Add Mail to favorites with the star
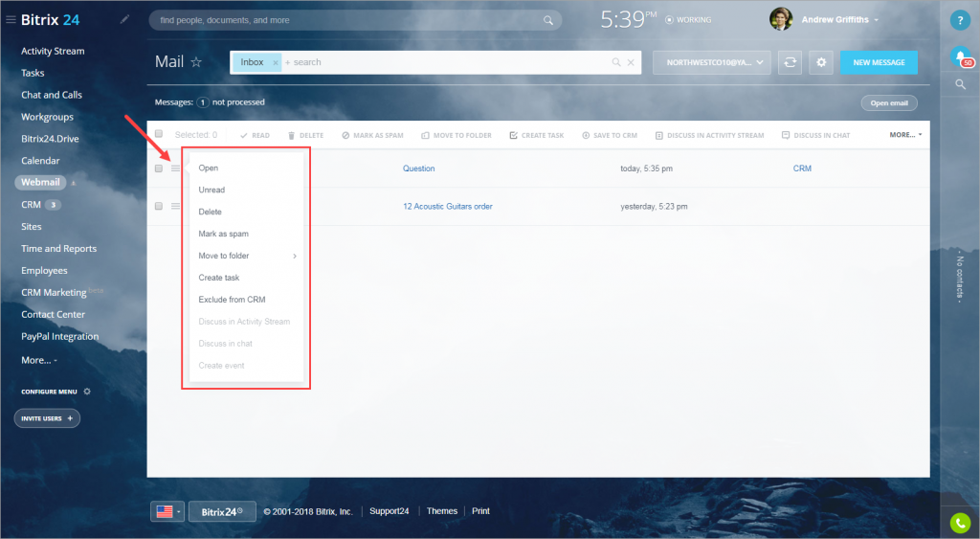Image resolution: width=980 pixels, height=539 pixels. click(x=196, y=62)
